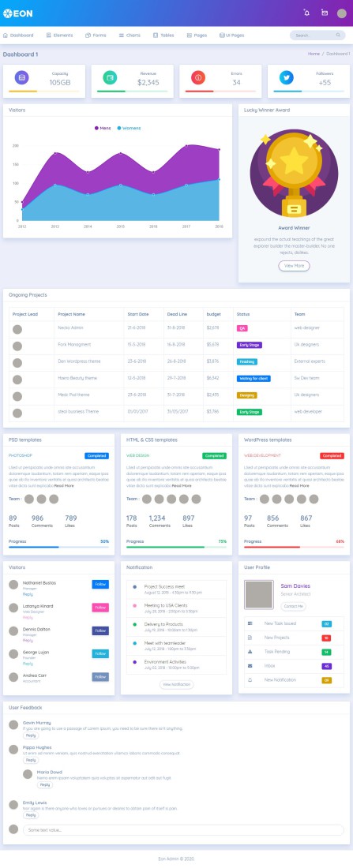The image size is (353, 868).
Task: Click the feedback text input field
Action: tap(183, 830)
